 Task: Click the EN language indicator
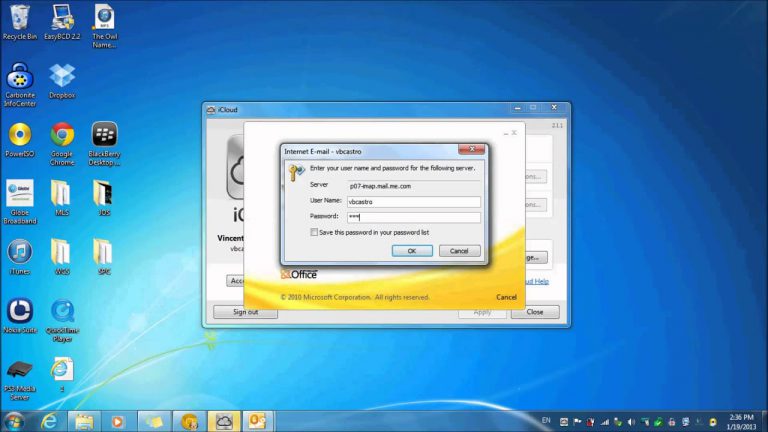546,420
